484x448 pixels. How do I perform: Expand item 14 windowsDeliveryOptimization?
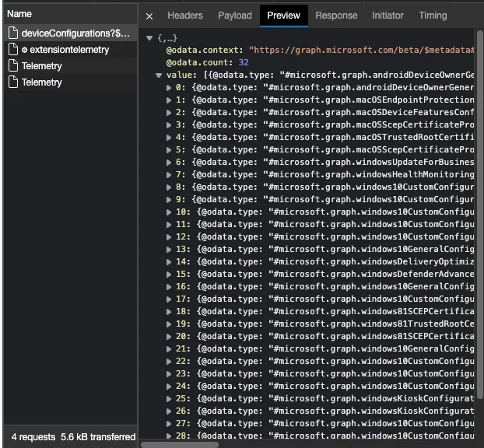tap(169, 261)
